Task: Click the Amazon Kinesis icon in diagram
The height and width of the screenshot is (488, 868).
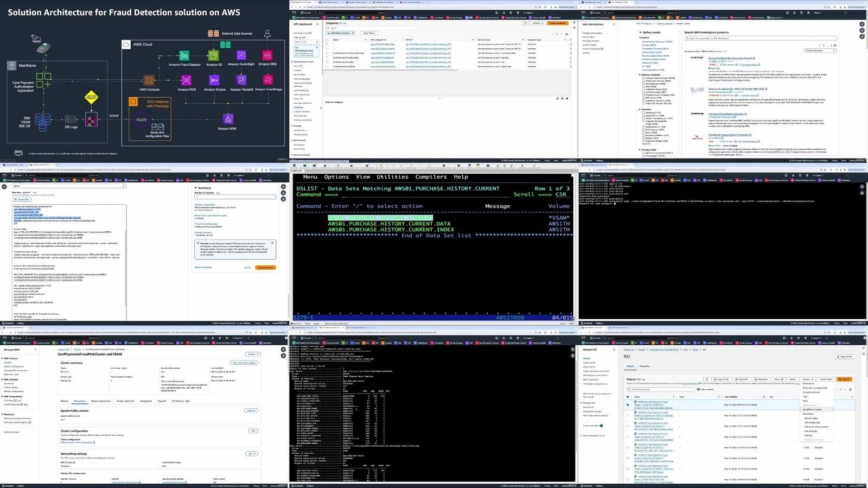Action: 214,81
